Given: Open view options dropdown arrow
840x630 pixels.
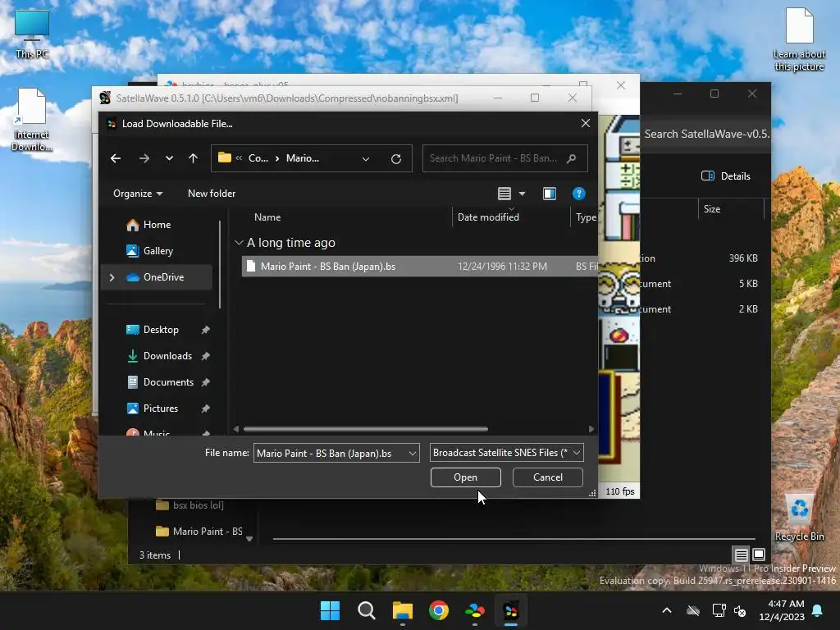Looking at the screenshot, I should [523, 194].
